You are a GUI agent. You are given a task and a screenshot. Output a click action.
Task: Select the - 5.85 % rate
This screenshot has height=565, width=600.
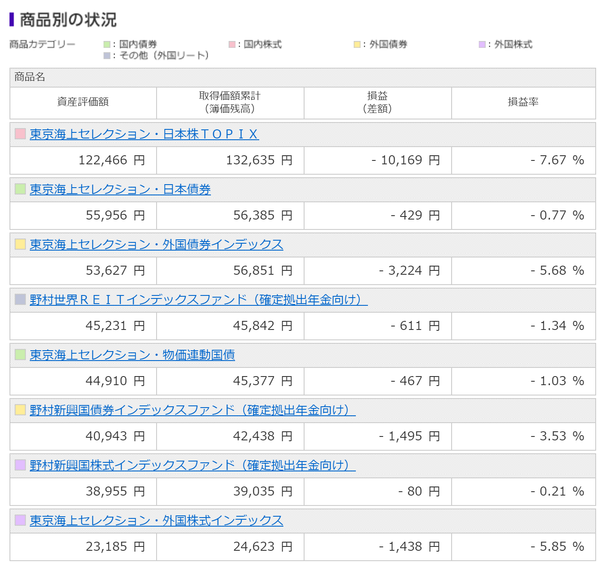[x=558, y=547]
